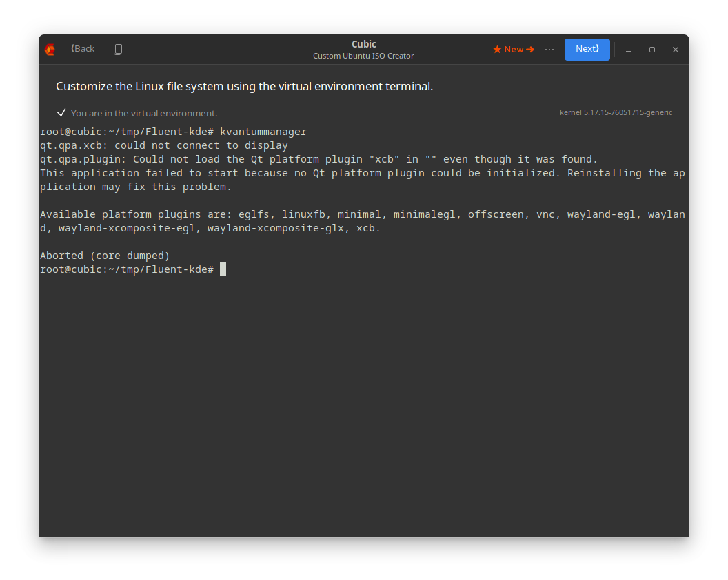
Task: Click the kvantummanager command prompt line
Action: point(172,131)
